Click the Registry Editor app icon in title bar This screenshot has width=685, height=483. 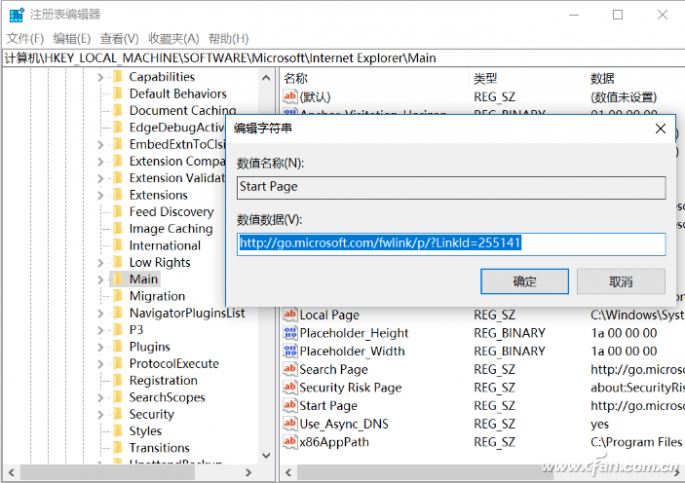pos(17,15)
